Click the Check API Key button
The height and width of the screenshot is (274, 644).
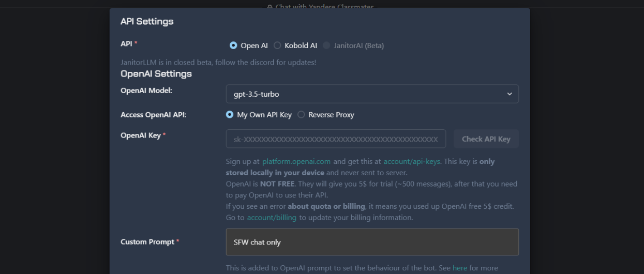[486, 139]
